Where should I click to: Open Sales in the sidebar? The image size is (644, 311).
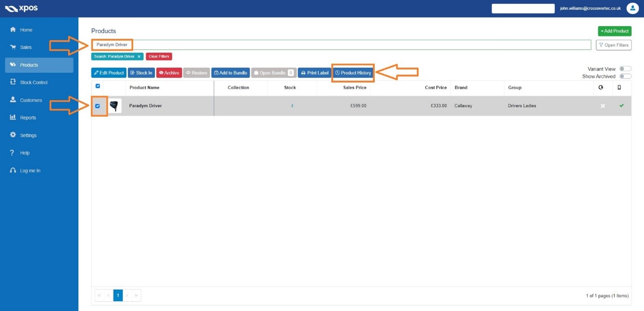pos(39,47)
